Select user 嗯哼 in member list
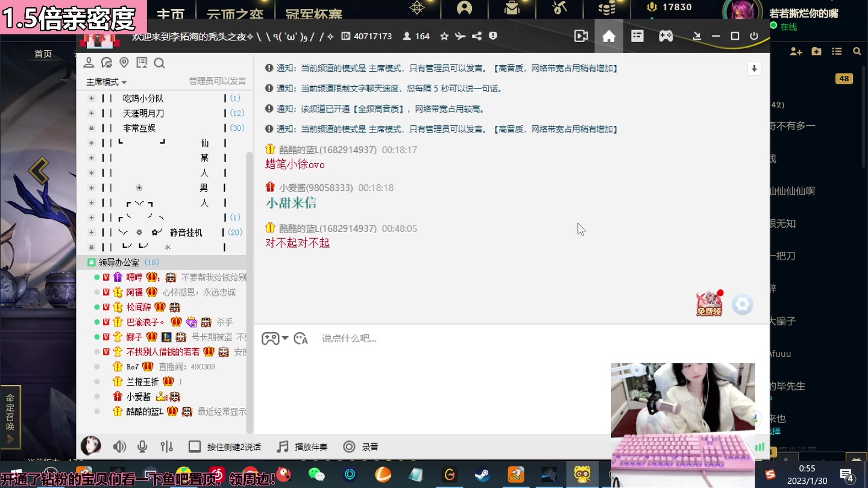The width and height of the screenshot is (868, 488). coord(134,277)
